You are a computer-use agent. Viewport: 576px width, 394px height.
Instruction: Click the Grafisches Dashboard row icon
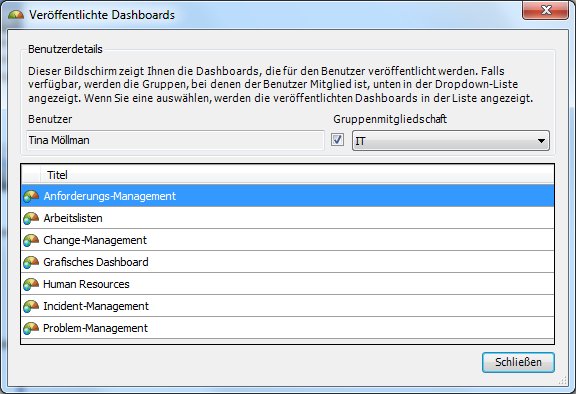[x=31, y=263]
